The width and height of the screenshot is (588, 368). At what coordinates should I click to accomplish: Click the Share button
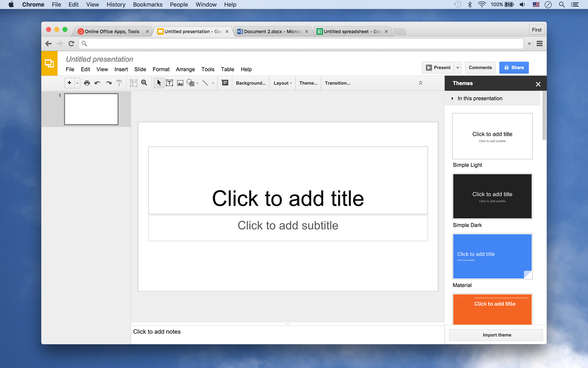click(x=514, y=67)
